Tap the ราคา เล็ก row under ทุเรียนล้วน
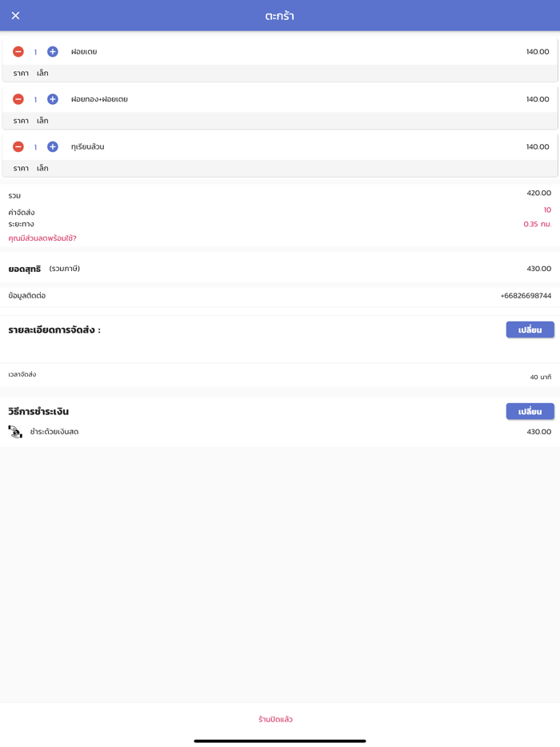This screenshot has height=747, width=560. 31,169
